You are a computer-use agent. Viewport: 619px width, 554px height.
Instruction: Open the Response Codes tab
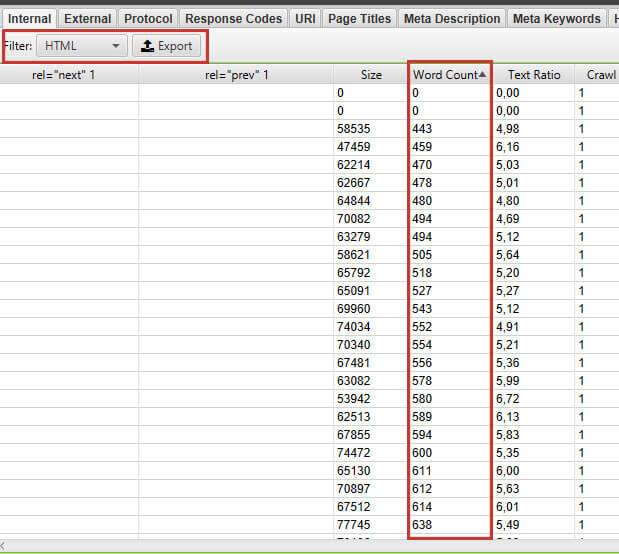point(234,19)
